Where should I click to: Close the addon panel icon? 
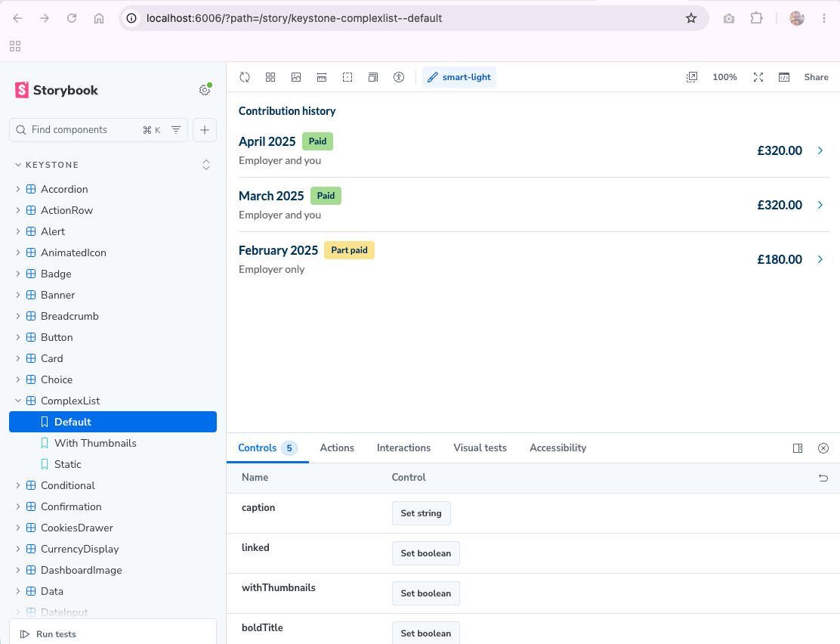click(823, 448)
